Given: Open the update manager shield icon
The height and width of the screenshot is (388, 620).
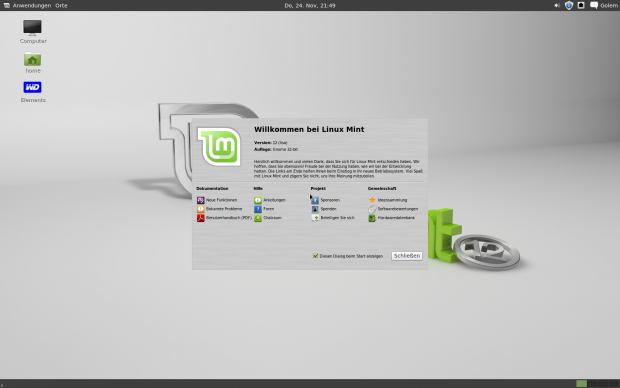Looking at the screenshot, I should click(x=569, y=6).
